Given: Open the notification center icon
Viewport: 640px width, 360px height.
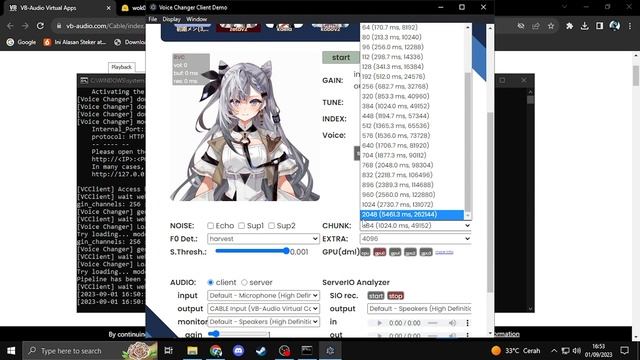Looking at the screenshot, I should point(624,351).
